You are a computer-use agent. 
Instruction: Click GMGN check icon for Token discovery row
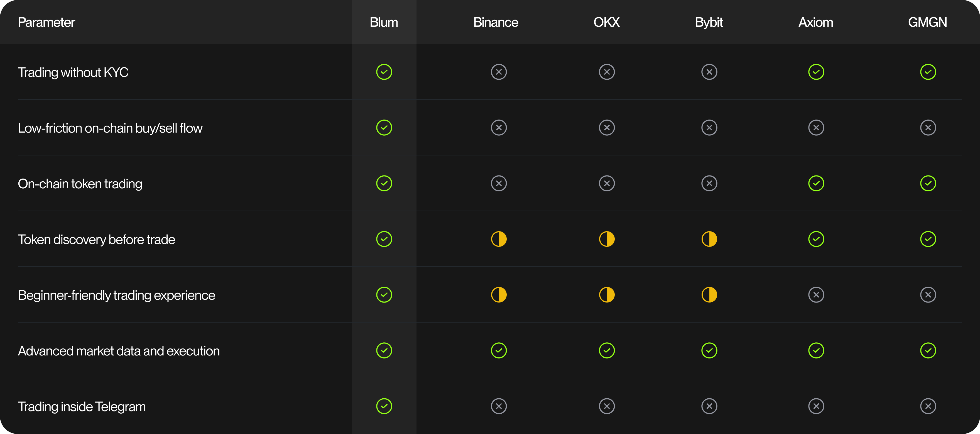pyautogui.click(x=928, y=239)
